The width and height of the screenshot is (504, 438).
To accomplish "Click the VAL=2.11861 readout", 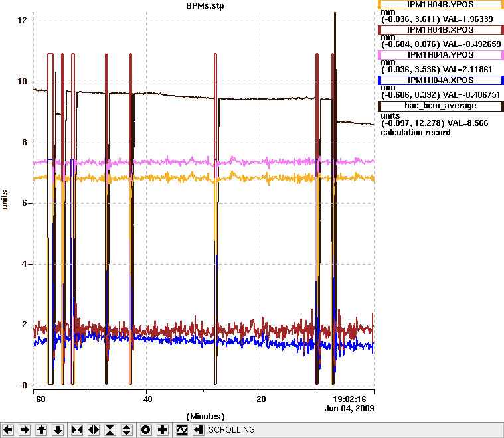I will click(467, 70).
